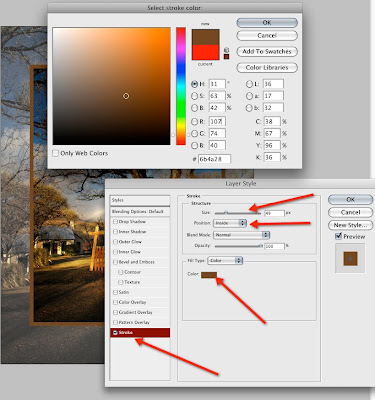The width and height of the screenshot is (375, 400).
Task: Open Blending Options: Default
Action: (x=140, y=212)
